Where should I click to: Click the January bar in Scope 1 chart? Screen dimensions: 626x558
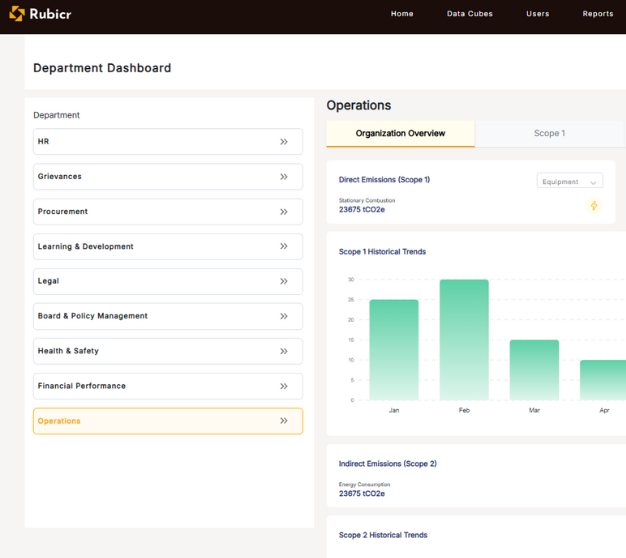(x=394, y=350)
